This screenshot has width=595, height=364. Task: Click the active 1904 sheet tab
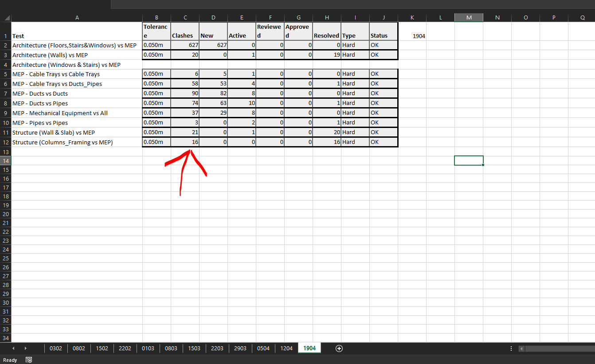(x=309, y=348)
